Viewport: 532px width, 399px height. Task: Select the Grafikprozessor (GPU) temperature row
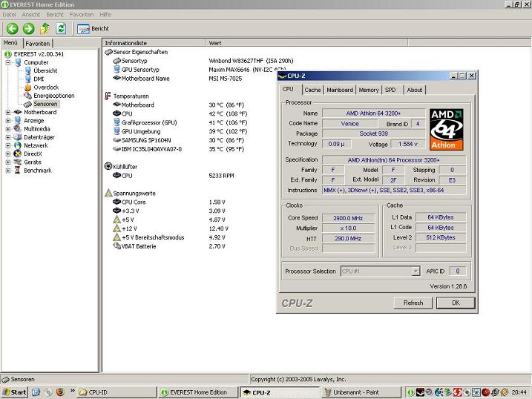tap(180, 122)
